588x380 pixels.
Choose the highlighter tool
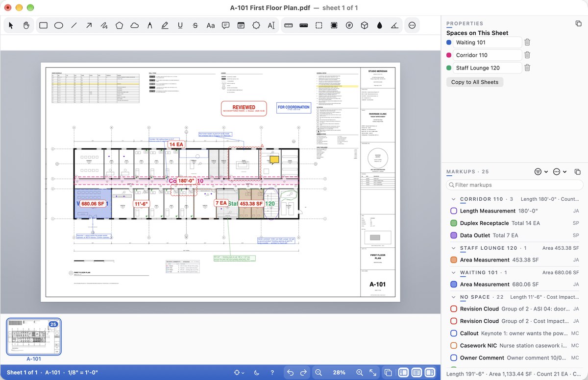coord(165,25)
